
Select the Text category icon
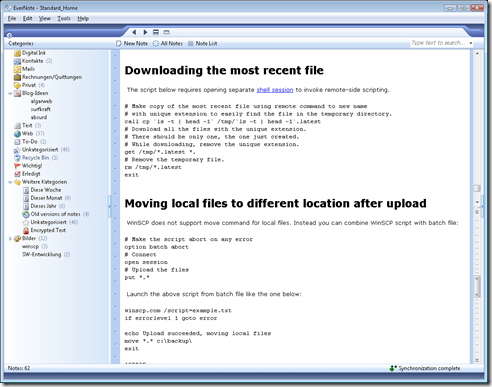[x=17, y=126]
